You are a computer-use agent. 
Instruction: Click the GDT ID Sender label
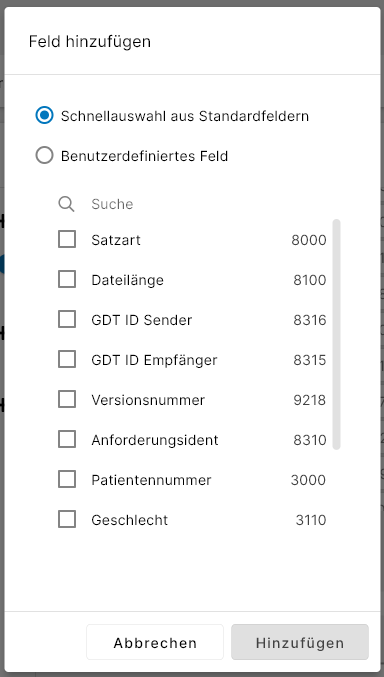[142, 320]
